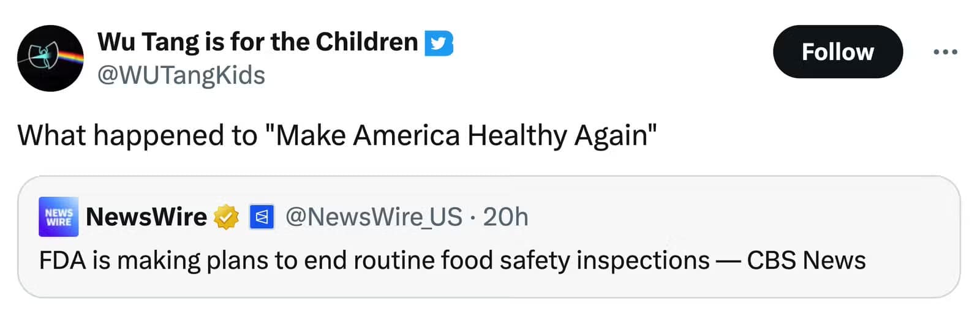Click the "CBS News" text in the quote
The image size is (980, 316).
coord(806,260)
